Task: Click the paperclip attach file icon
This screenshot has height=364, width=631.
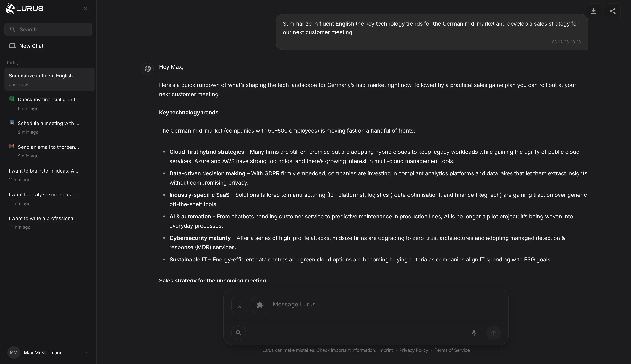Action: [x=239, y=305]
